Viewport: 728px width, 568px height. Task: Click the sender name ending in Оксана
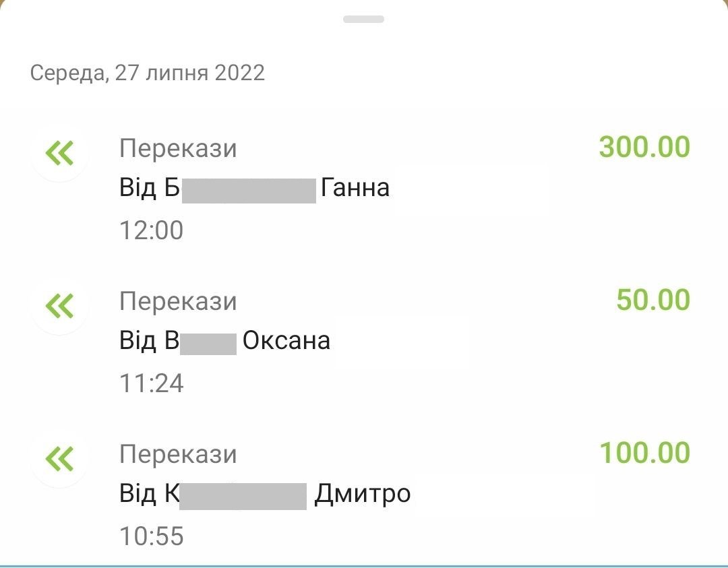click(224, 340)
